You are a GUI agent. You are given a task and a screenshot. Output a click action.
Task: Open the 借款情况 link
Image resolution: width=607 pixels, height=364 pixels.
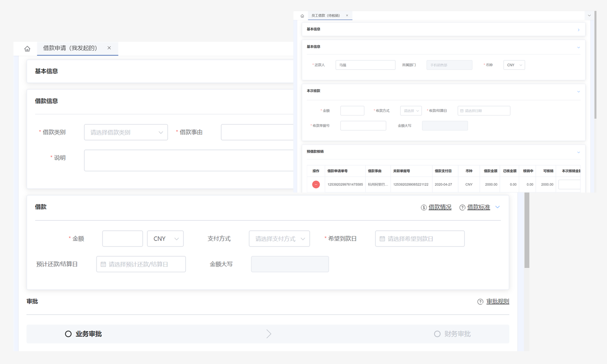(x=440, y=207)
